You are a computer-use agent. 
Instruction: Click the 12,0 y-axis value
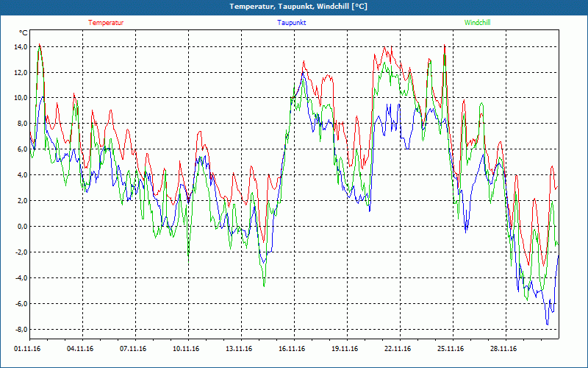21,72
